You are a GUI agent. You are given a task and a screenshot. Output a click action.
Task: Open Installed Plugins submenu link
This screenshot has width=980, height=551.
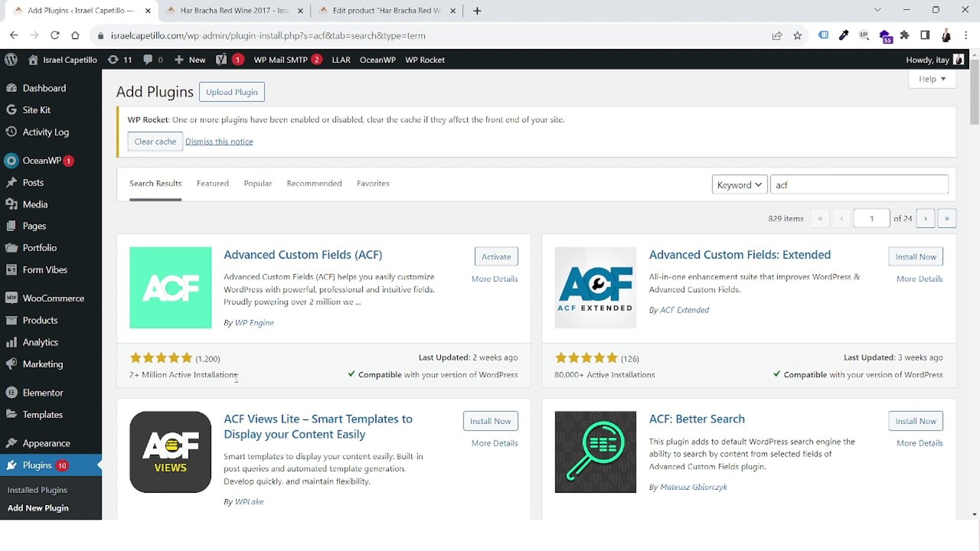tap(38, 490)
